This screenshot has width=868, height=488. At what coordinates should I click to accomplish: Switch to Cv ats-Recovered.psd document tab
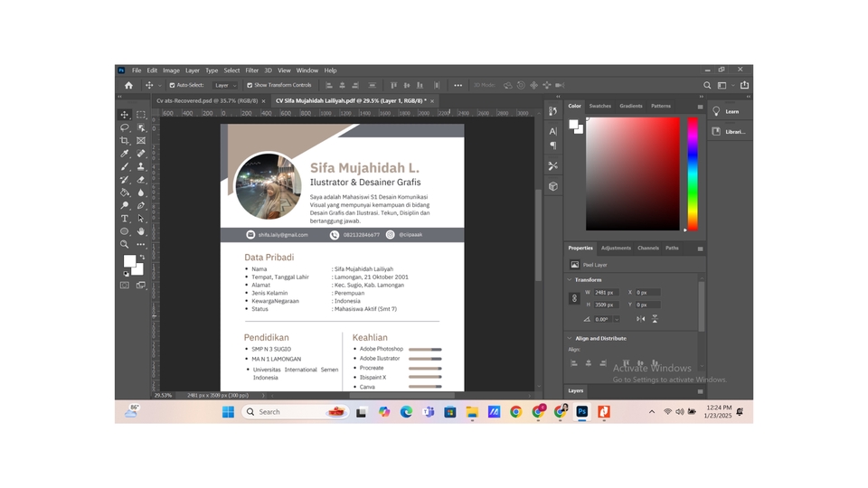[206, 100]
